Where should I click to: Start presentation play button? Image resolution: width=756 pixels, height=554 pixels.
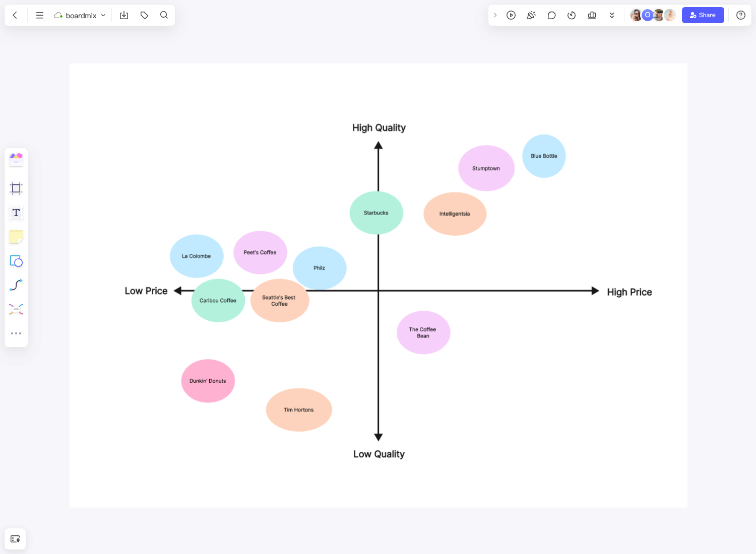pos(511,15)
